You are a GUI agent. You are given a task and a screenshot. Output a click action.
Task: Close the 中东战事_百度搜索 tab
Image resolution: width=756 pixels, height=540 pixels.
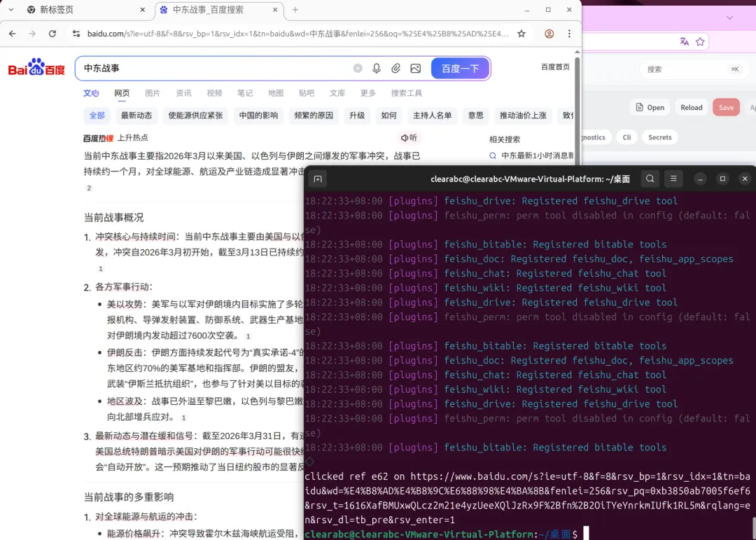[275, 10]
